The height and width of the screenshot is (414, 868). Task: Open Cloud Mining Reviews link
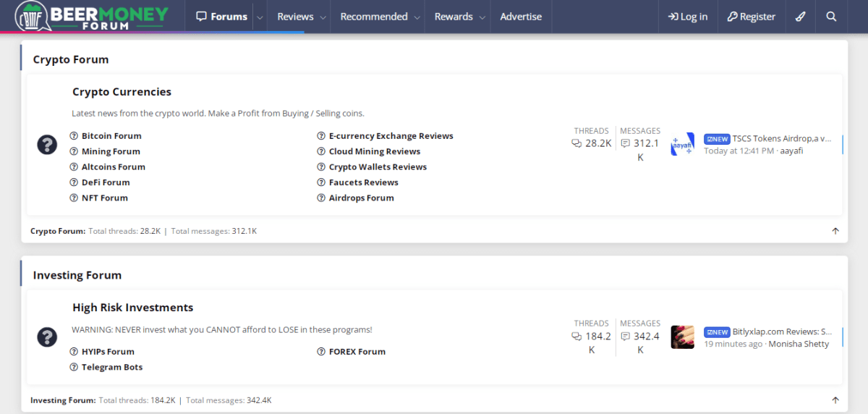click(x=375, y=151)
